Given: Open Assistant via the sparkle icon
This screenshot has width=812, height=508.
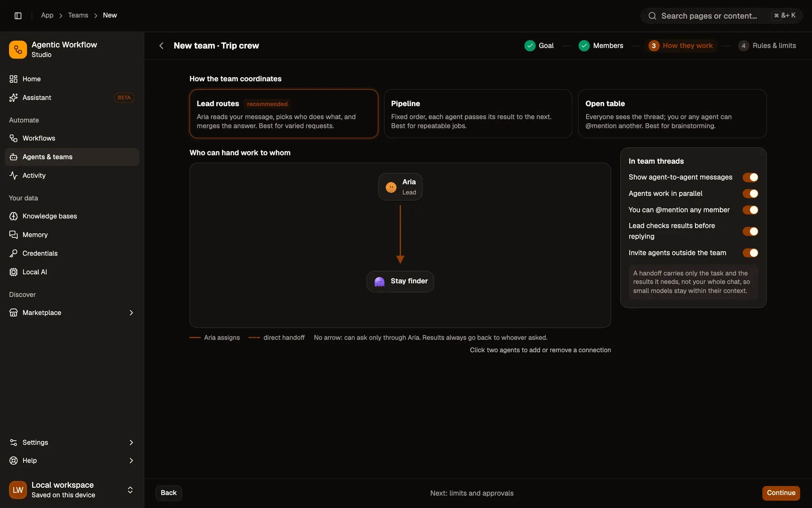Looking at the screenshot, I should click(13, 98).
